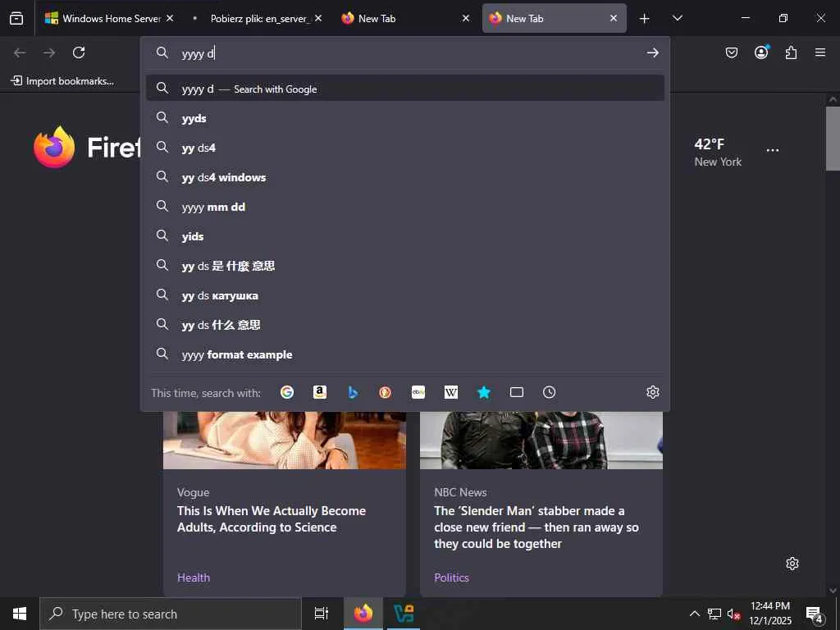Screen dimensions: 840x630
Task: Select the active New Tab tab
Action: click(555, 18)
